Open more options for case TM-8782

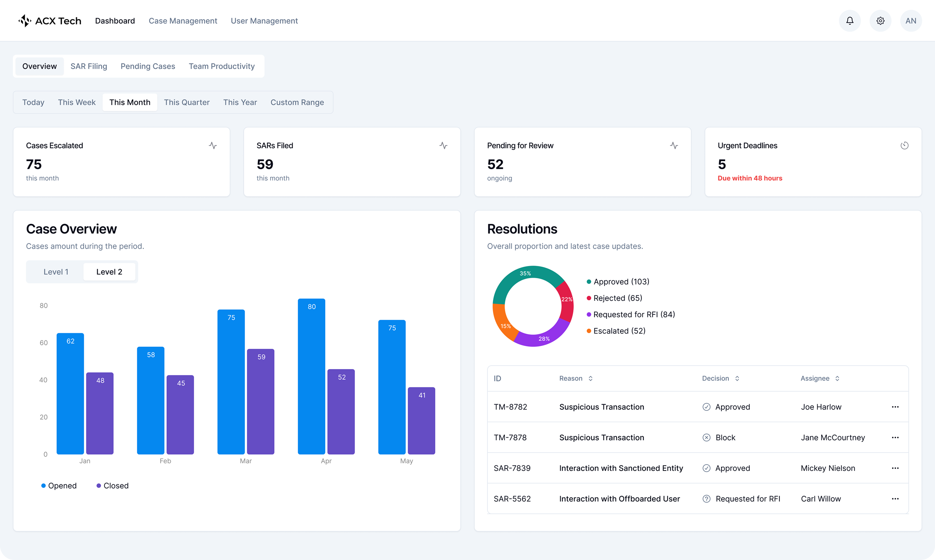click(895, 407)
